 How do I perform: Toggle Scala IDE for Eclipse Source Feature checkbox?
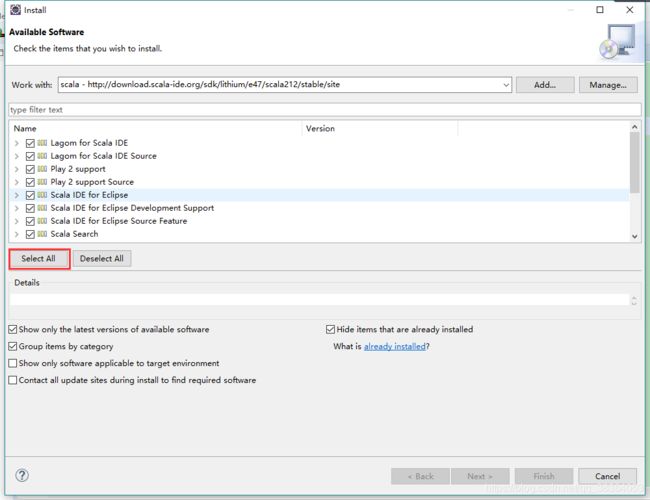[x=30, y=221]
